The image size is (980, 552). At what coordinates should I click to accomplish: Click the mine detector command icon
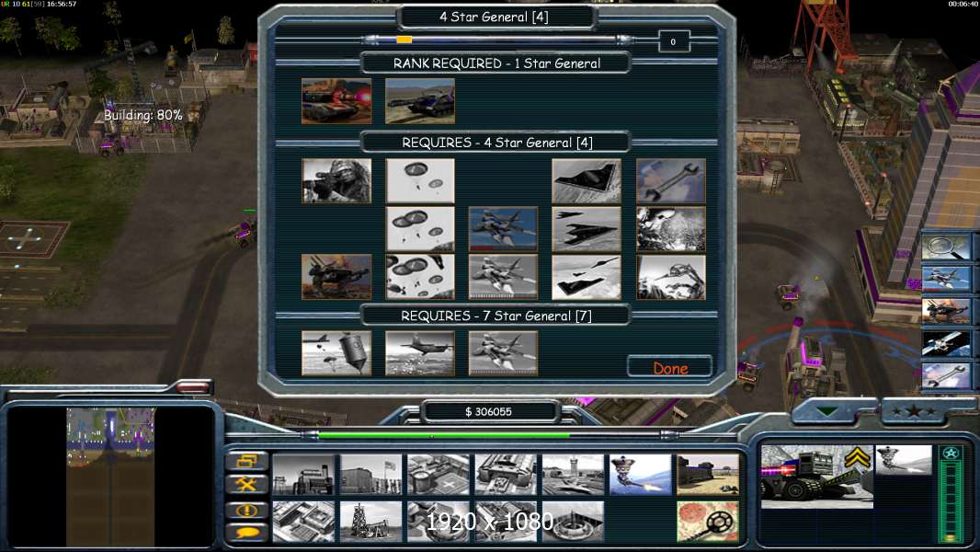coord(708,522)
